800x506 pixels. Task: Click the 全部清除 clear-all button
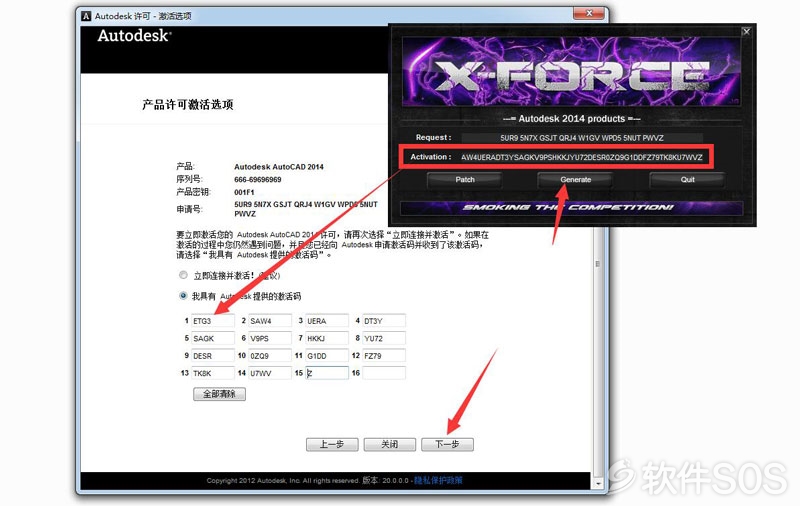[219, 394]
